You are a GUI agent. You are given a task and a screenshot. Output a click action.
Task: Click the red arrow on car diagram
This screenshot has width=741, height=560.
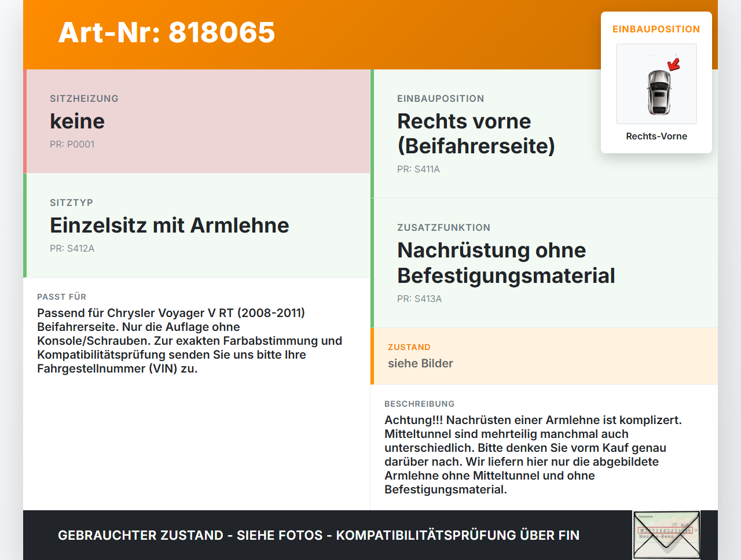[674, 64]
